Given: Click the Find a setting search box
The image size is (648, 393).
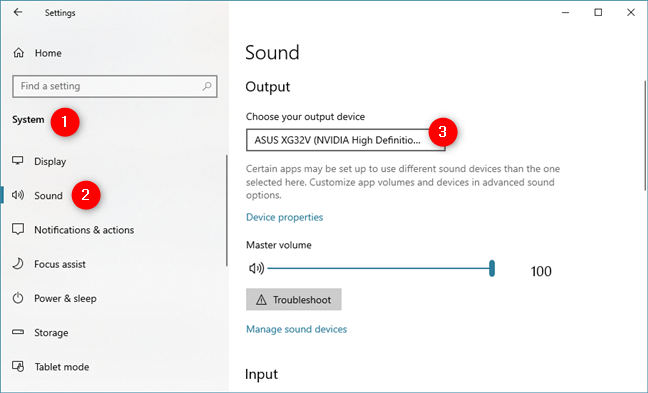Looking at the screenshot, I should click(x=114, y=86).
